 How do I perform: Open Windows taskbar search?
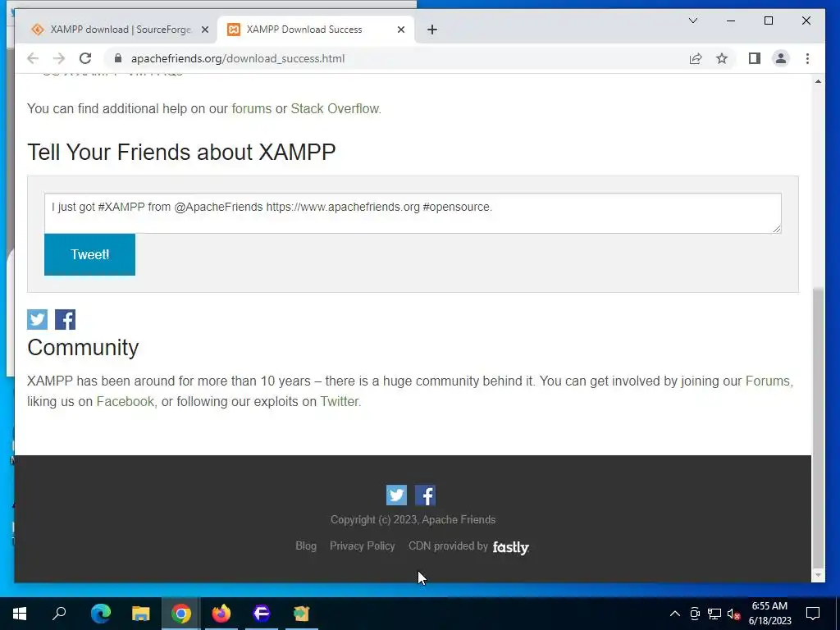59,614
